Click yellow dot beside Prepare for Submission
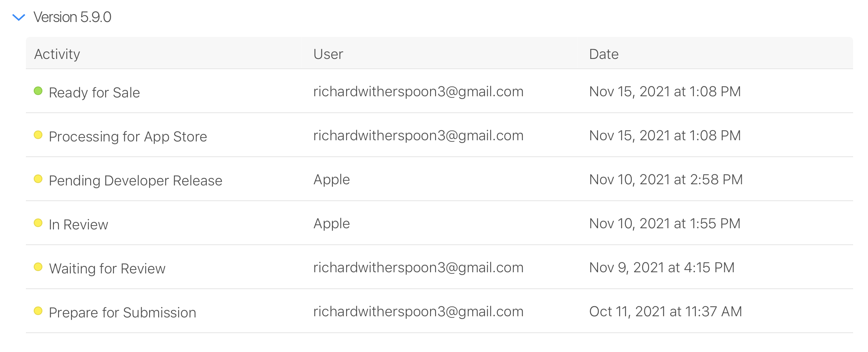Viewport: 868px width, 352px height. click(38, 311)
